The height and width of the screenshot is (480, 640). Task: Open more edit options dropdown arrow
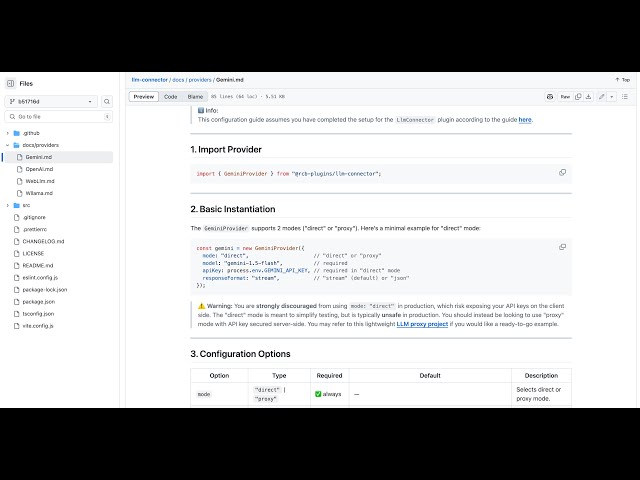[611, 97]
